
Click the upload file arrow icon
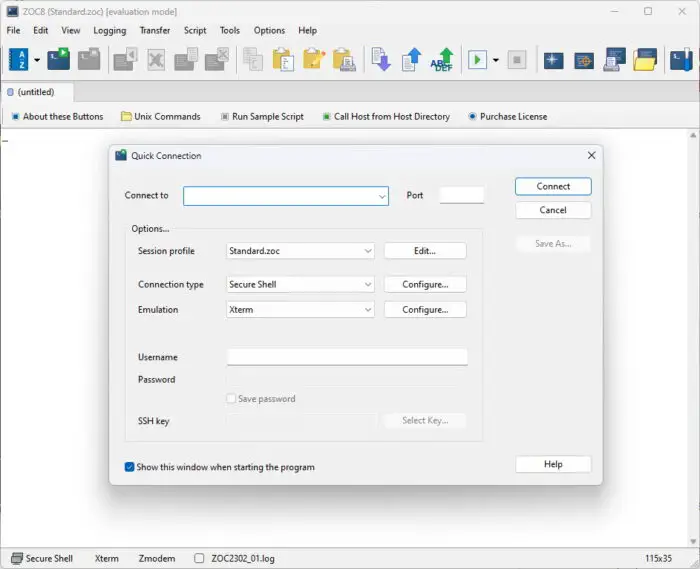click(411, 59)
